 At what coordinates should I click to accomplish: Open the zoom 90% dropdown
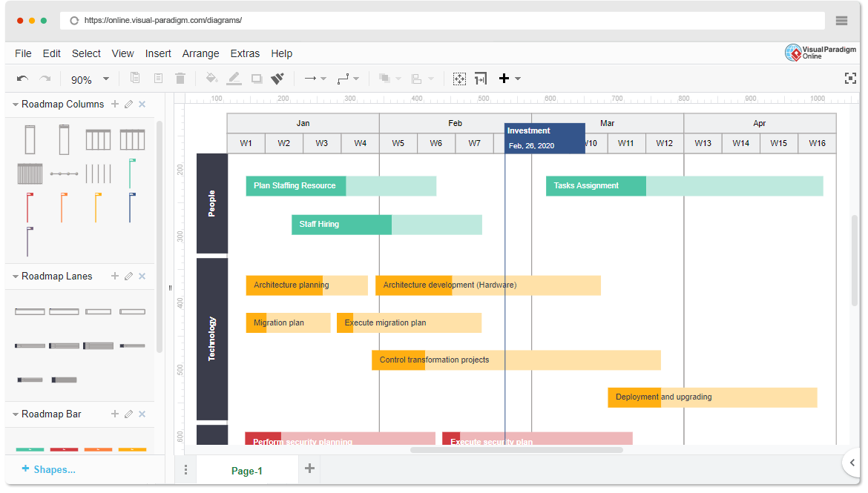coord(106,79)
